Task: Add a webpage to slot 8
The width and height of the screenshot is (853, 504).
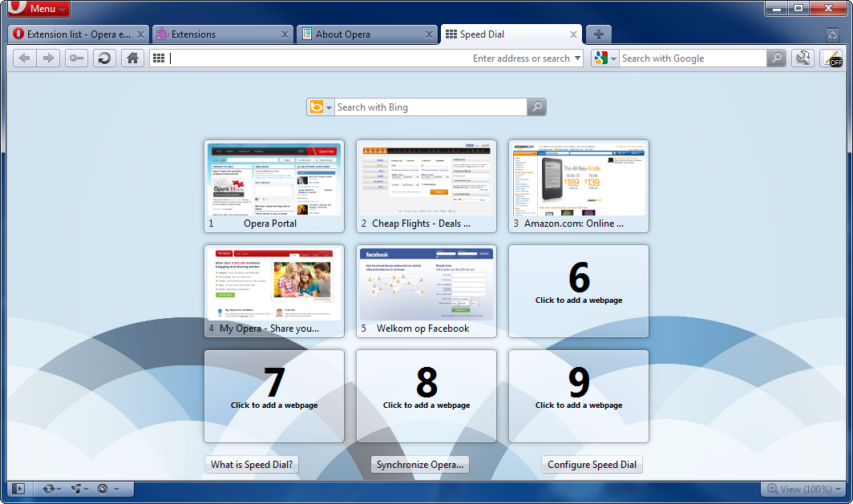Action: pos(426,397)
